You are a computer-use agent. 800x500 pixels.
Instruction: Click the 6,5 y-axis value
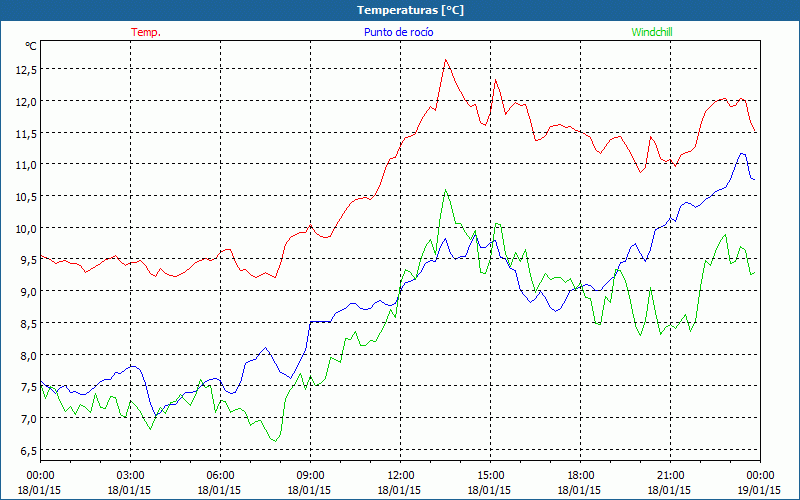point(29,451)
